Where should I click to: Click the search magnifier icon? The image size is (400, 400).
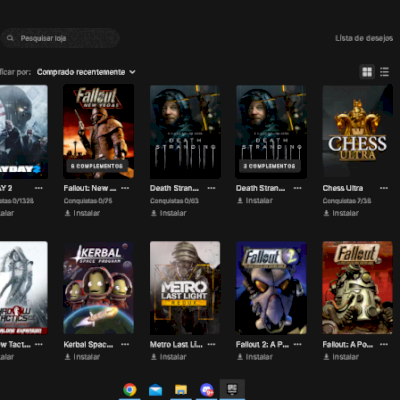point(10,38)
